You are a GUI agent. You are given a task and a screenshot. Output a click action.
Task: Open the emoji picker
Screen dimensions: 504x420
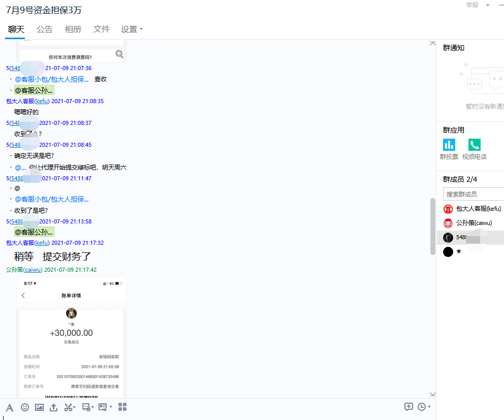click(x=25, y=407)
